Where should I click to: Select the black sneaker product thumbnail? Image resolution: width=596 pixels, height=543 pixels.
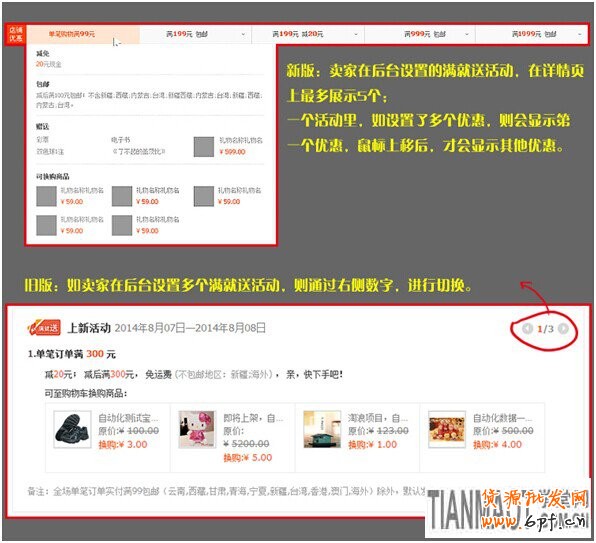click(72, 429)
